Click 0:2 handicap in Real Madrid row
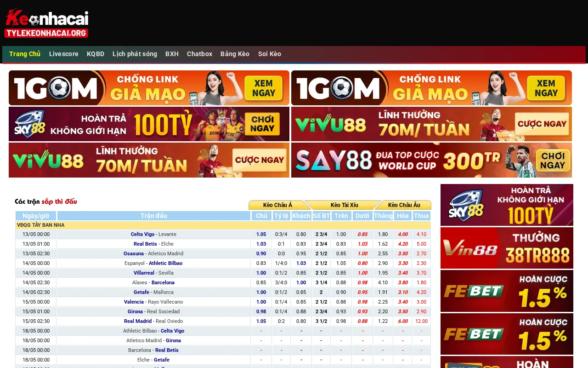The height and width of the screenshot is (368, 588). (281, 321)
